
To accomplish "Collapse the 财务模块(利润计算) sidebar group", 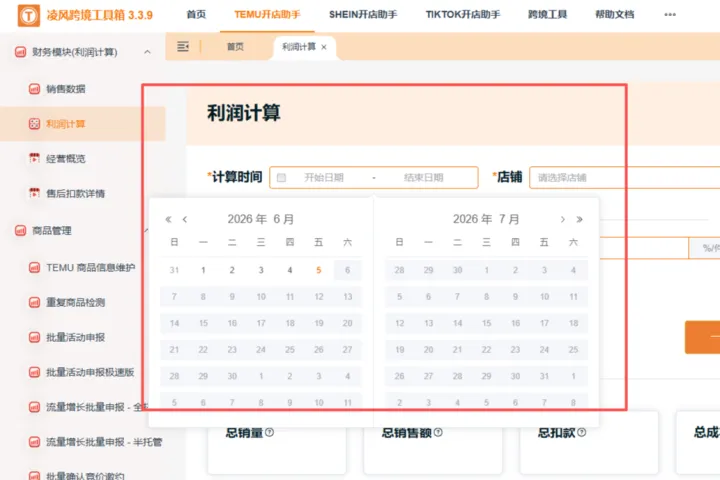I will click(x=147, y=52).
